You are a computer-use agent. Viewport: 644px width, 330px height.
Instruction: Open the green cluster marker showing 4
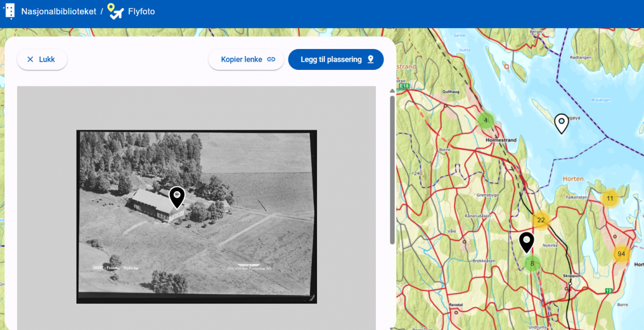pyautogui.click(x=485, y=119)
